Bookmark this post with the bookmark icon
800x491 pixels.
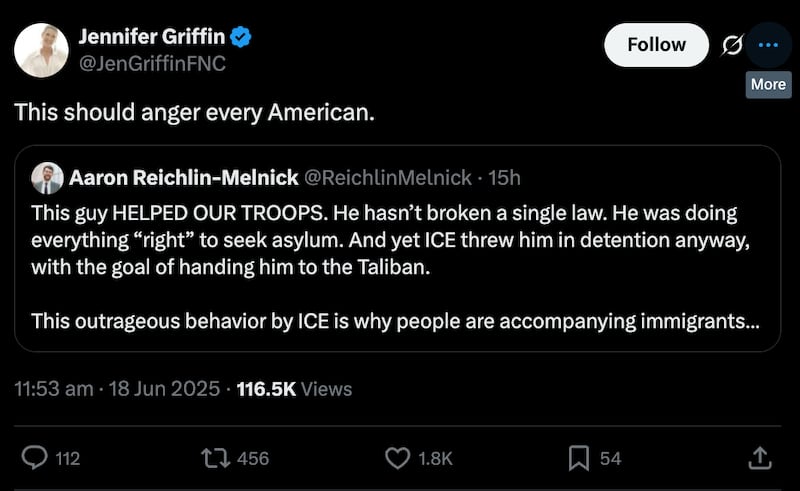(578, 458)
